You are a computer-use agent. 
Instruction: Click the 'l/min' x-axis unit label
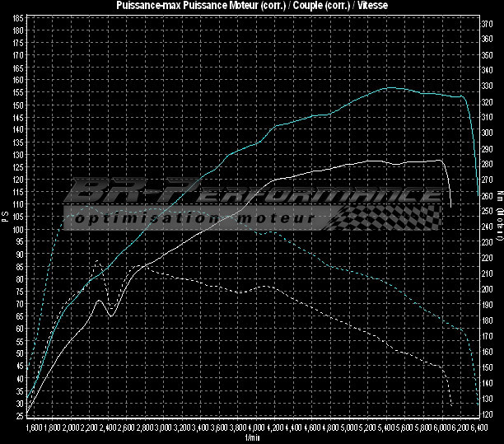point(251,437)
